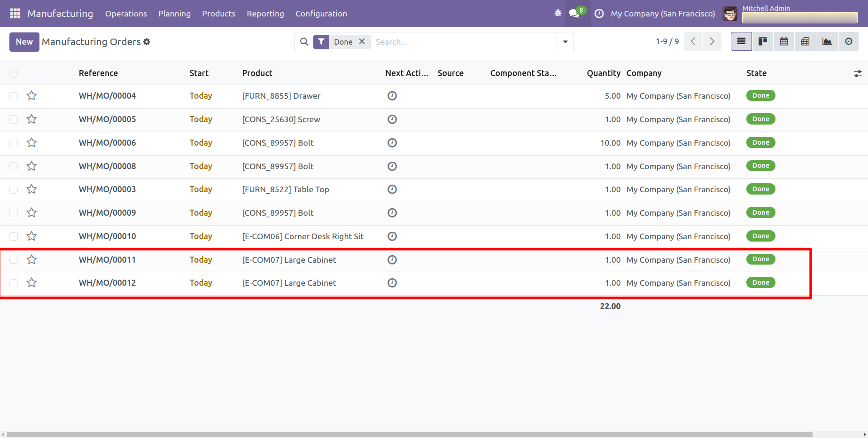This screenshot has width=868, height=438.
Task: Click scrollbar left arrow
Action: point(3,435)
